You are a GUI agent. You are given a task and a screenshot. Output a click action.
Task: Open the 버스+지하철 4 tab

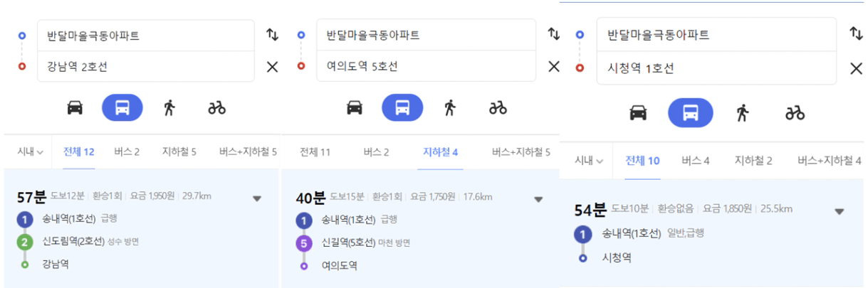pyautogui.click(x=829, y=161)
